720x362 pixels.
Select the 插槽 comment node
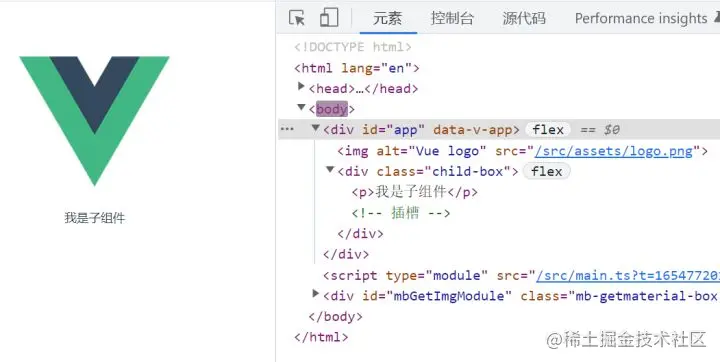tap(401, 213)
